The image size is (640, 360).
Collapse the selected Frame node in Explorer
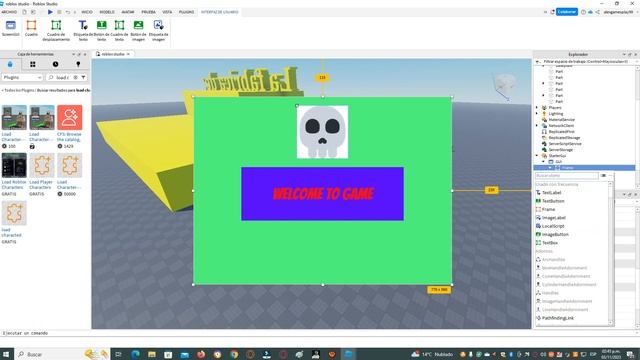[x=550, y=168]
